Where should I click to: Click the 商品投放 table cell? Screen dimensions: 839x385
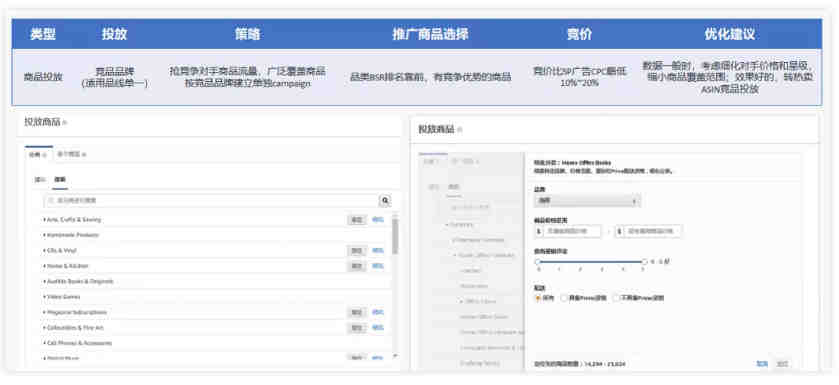[43, 77]
